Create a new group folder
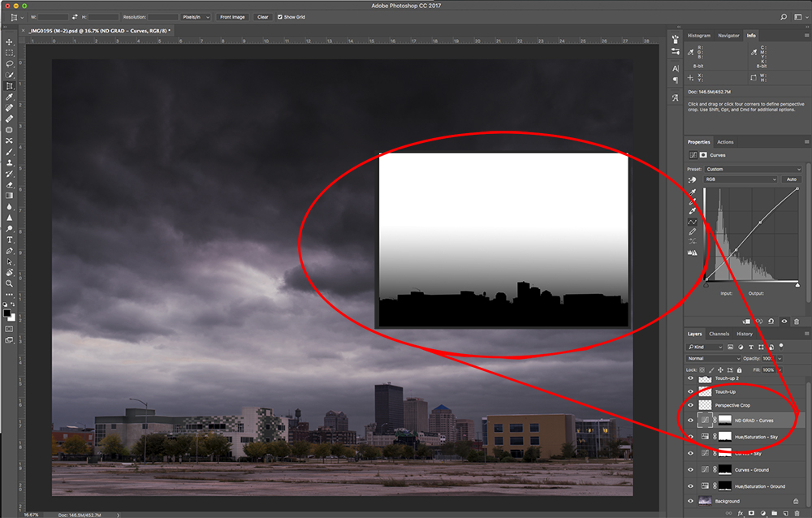 pyautogui.click(x=774, y=513)
